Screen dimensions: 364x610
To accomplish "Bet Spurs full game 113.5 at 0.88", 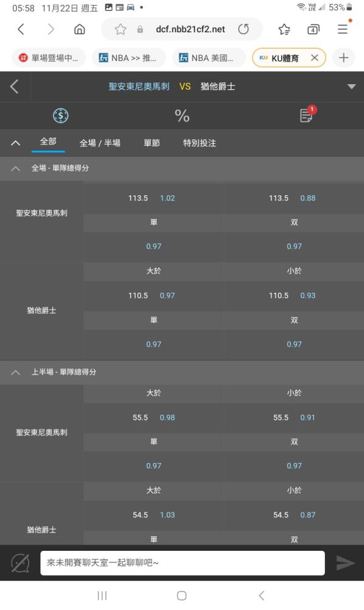I will point(294,198).
